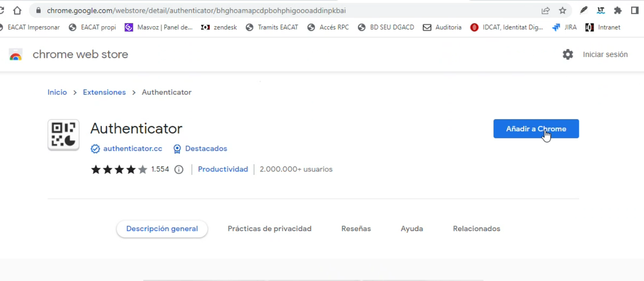Click the Chrome Web Store rainbow logo
644x281 pixels.
(x=16, y=55)
